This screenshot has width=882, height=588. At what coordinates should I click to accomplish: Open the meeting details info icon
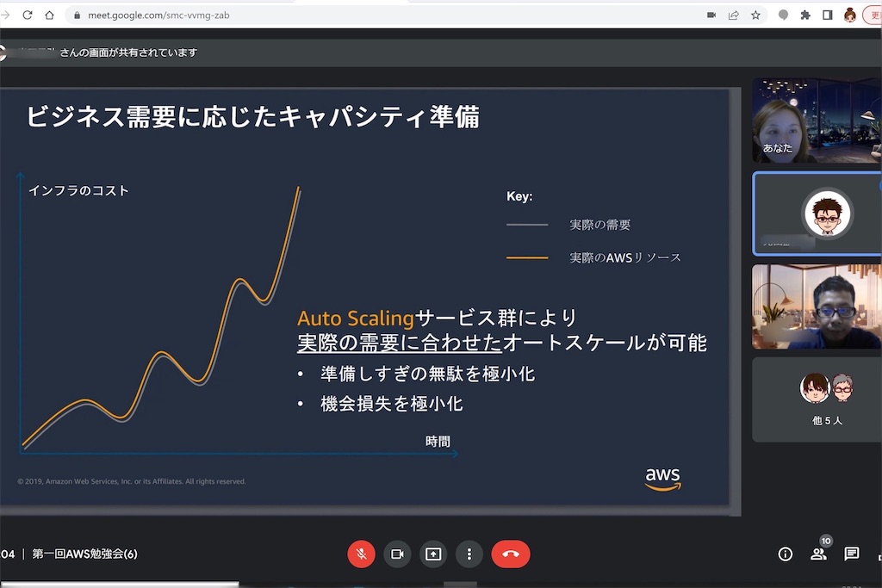pos(786,554)
